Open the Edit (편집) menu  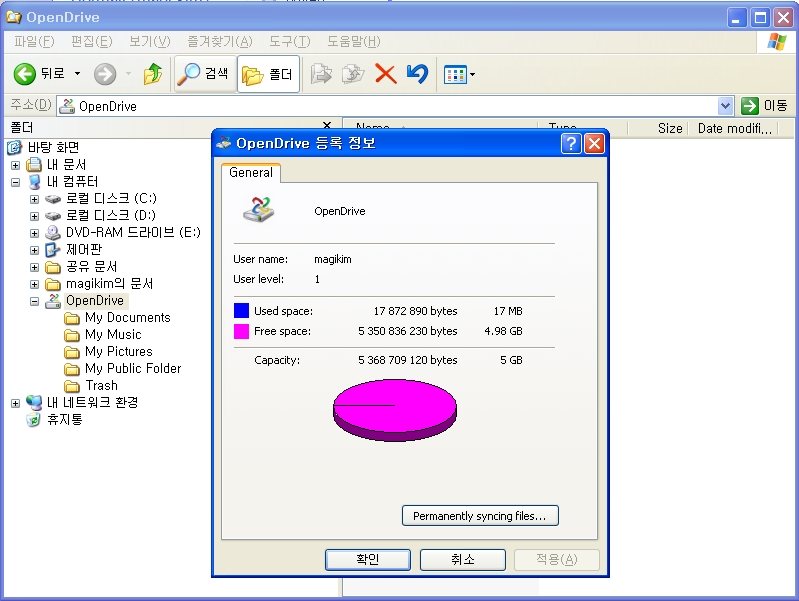pos(92,41)
